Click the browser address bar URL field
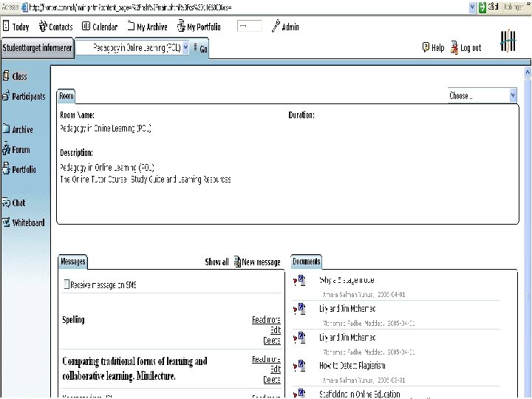 pos(248,7)
